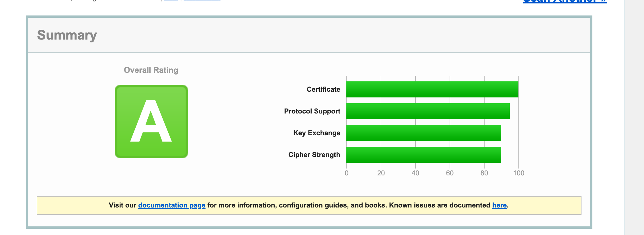The width and height of the screenshot is (644, 235).
Task: Click the Scan Another link
Action: (564, 1)
